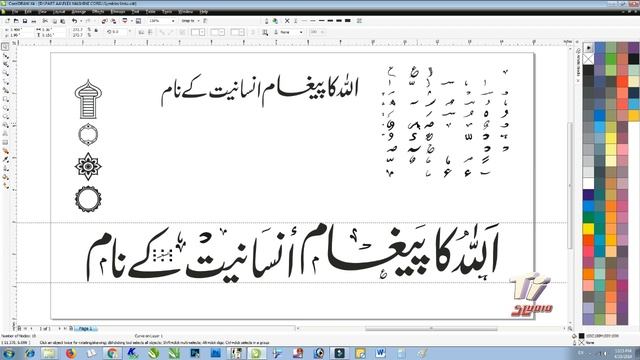
Task: Switch to the Page 1 tab
Action: point(85,328)
